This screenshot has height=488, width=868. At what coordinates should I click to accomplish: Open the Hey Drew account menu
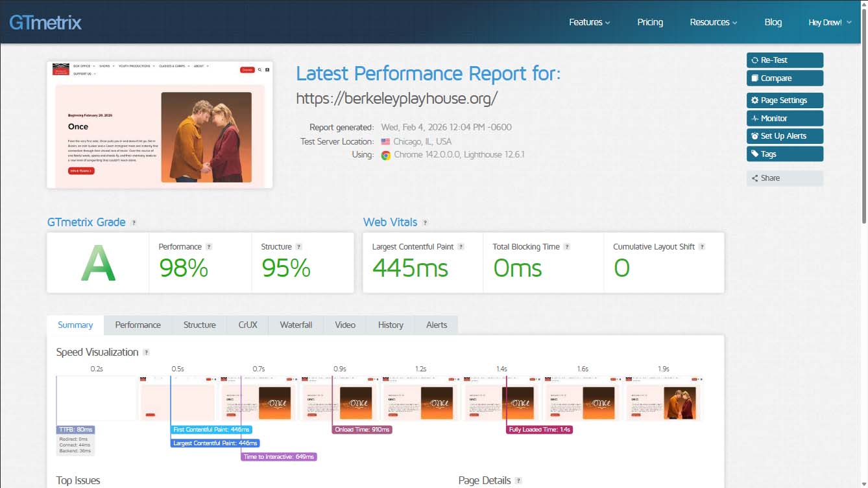point(830,23)
